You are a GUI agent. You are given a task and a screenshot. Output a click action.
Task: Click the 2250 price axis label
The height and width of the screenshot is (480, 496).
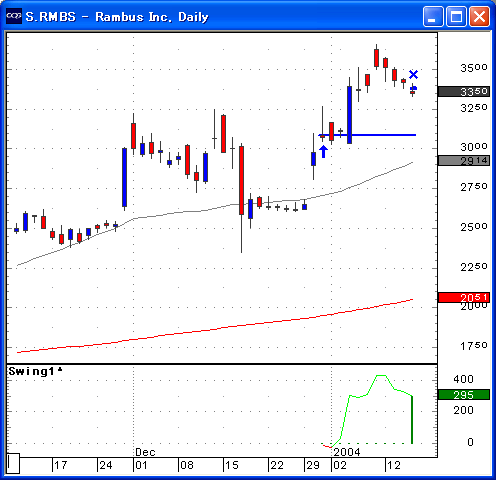pyautogui.click(x=474, y=267)
